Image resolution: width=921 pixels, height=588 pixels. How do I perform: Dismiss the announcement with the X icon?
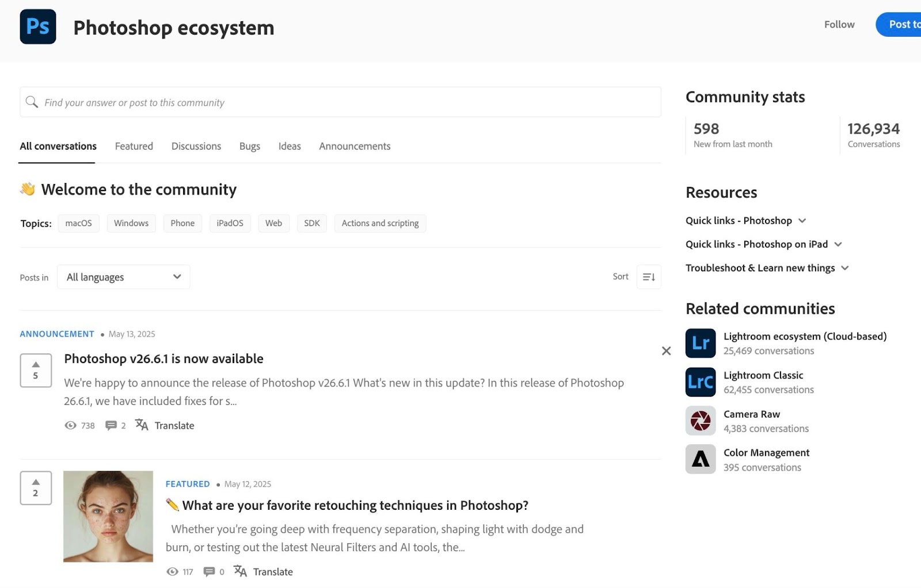click(x=667, y=351)
